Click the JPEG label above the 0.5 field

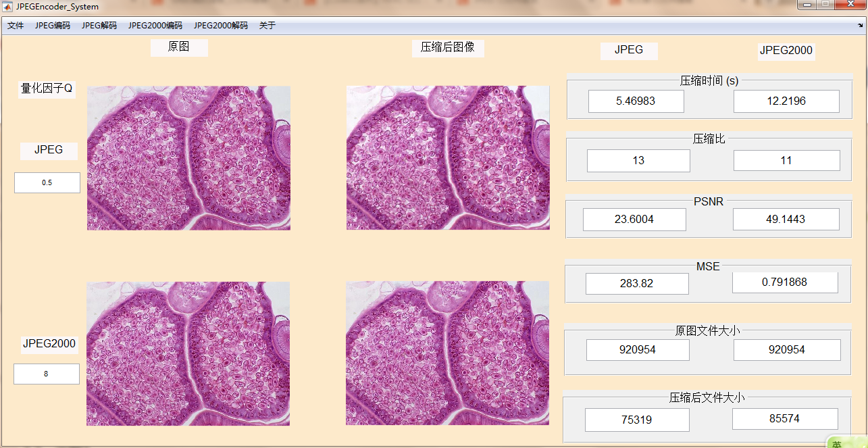[x=49, y=151]
